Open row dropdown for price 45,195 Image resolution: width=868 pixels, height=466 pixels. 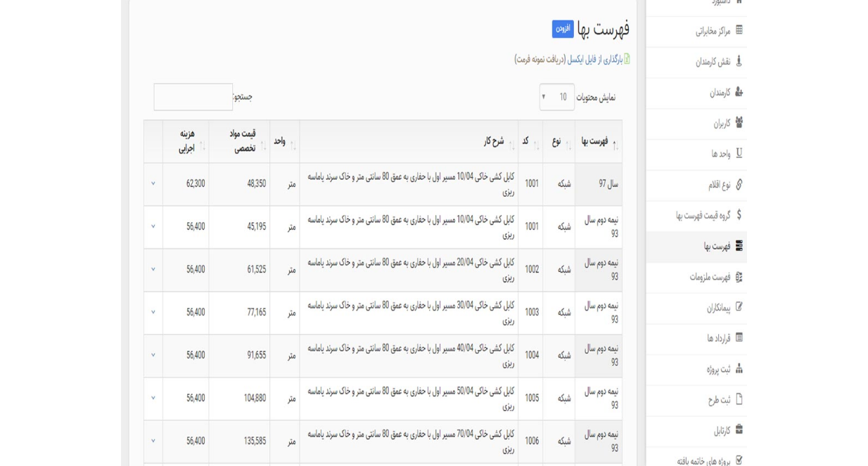tap(153, 226)
